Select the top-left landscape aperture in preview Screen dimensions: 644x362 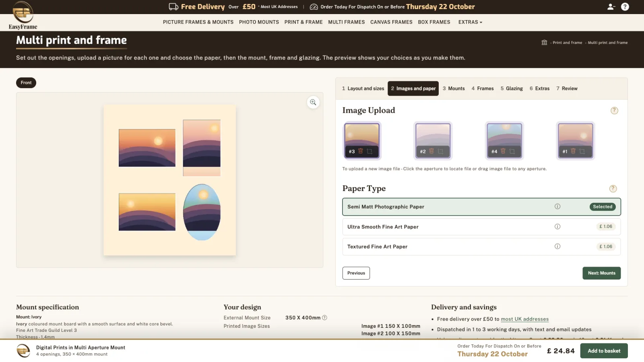(147, 148)
